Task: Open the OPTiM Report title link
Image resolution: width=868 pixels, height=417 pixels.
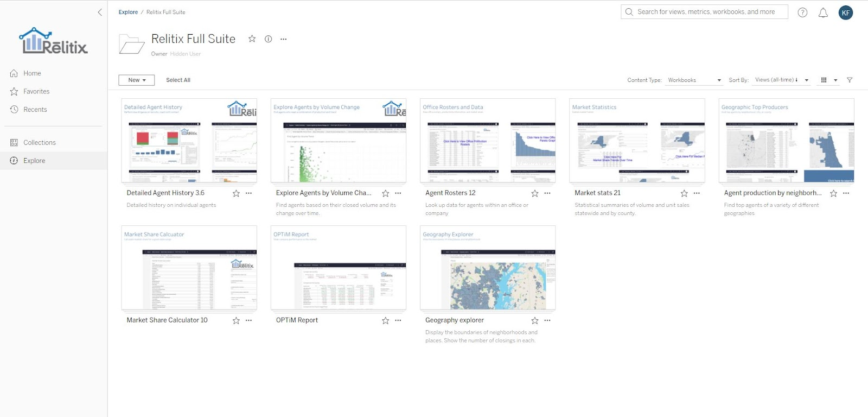Action: 297,320
